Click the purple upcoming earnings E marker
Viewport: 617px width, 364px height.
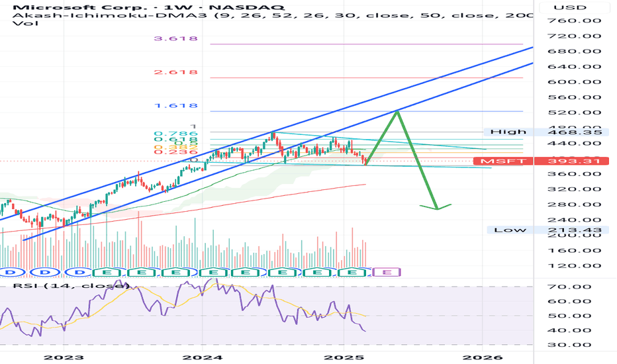coord(387,272)
